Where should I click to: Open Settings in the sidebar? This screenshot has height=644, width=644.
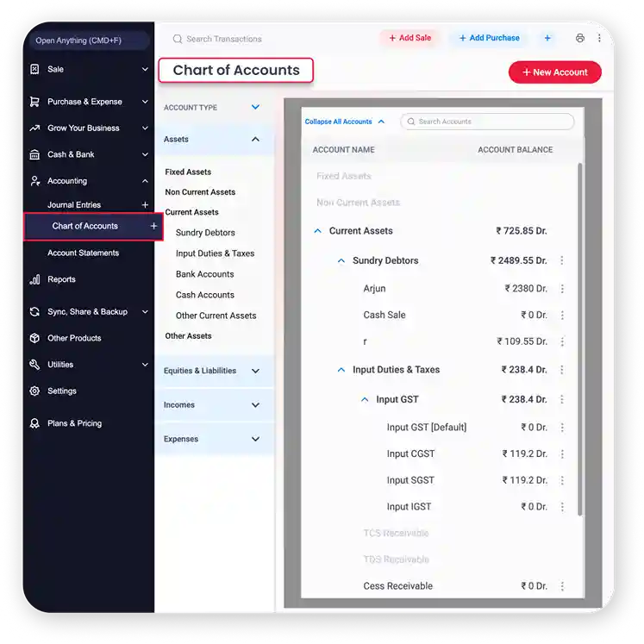point(62,391)
